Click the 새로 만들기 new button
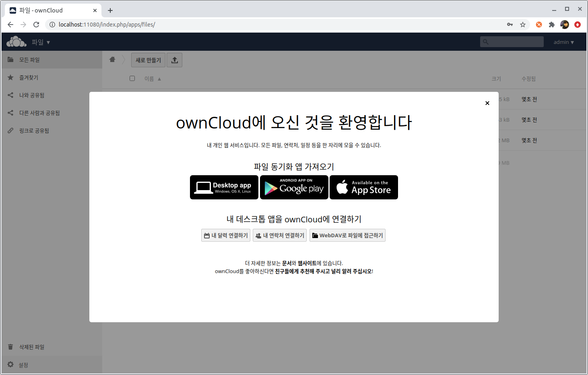Screen dimensions: 588x375 pos(148,60)
